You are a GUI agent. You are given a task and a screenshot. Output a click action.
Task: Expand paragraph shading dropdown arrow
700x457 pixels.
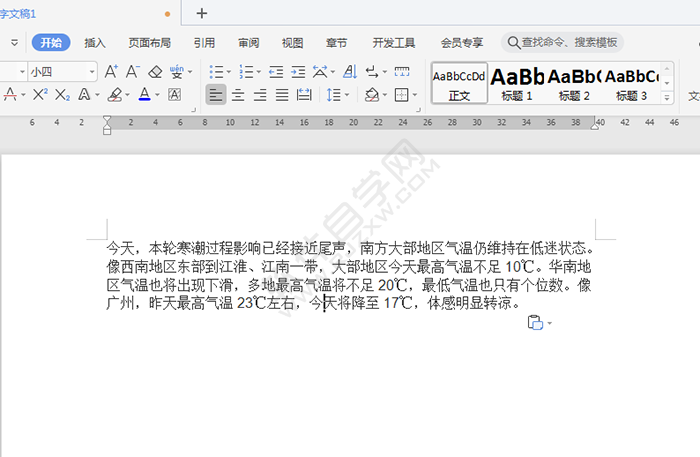(x=384, y=95)
